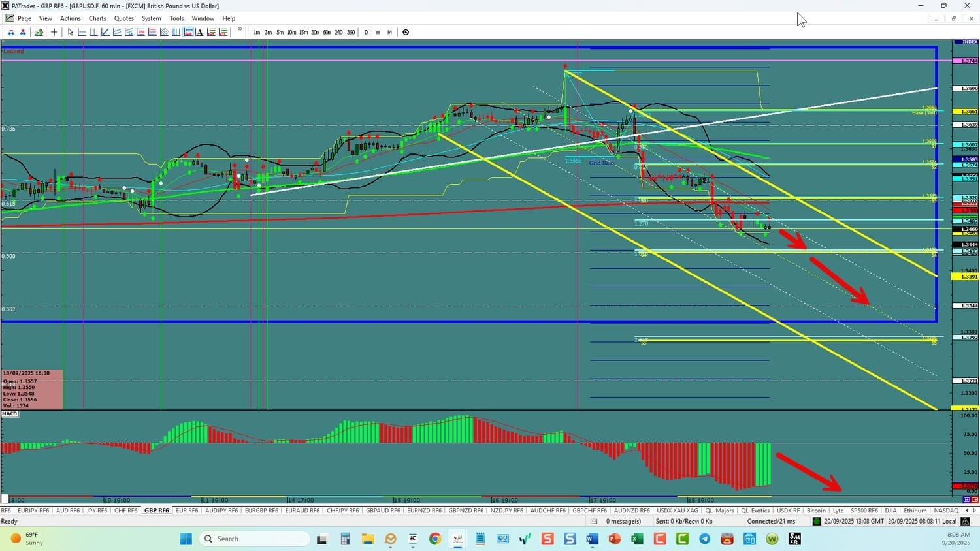This screenshot has width=980, height=551.
Task: Choose the text annotation 'A' tool
Action: (199, 32)
